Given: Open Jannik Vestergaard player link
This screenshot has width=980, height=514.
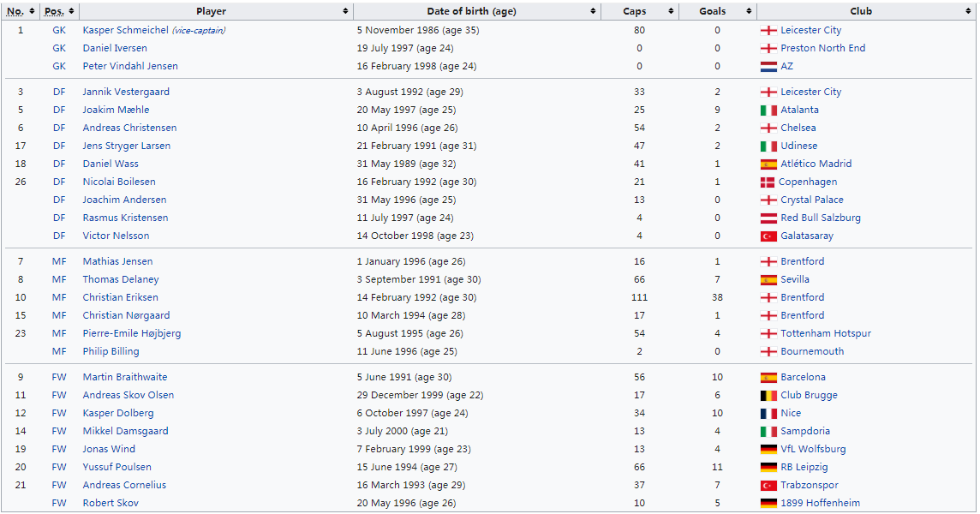Looking at the screenshot, I should click(126, 92).
